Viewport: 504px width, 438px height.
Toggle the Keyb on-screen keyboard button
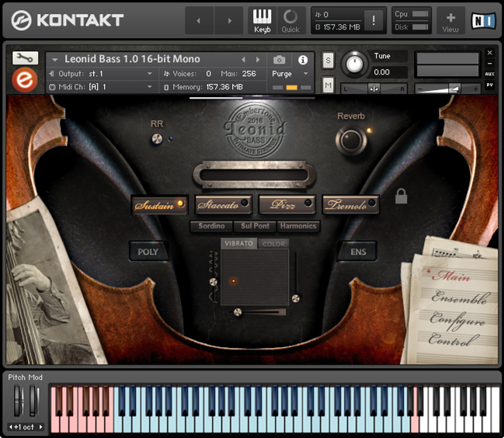[x=262, y=20]
